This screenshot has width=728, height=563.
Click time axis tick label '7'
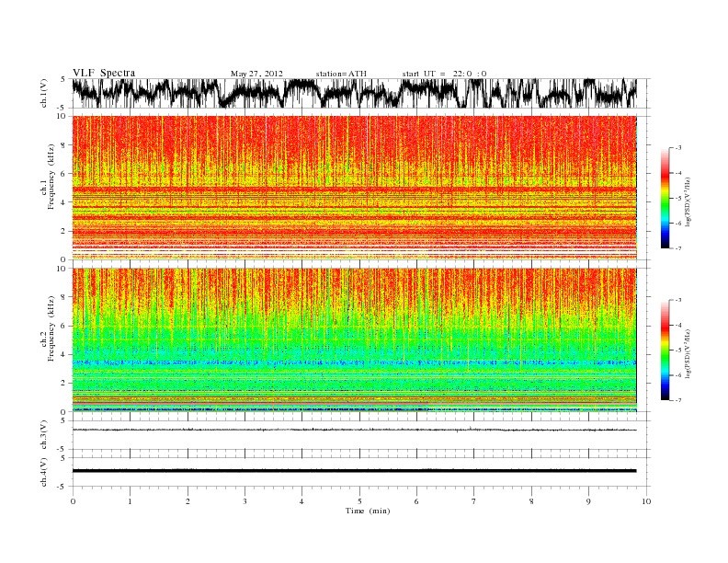[x=474, y=501]
